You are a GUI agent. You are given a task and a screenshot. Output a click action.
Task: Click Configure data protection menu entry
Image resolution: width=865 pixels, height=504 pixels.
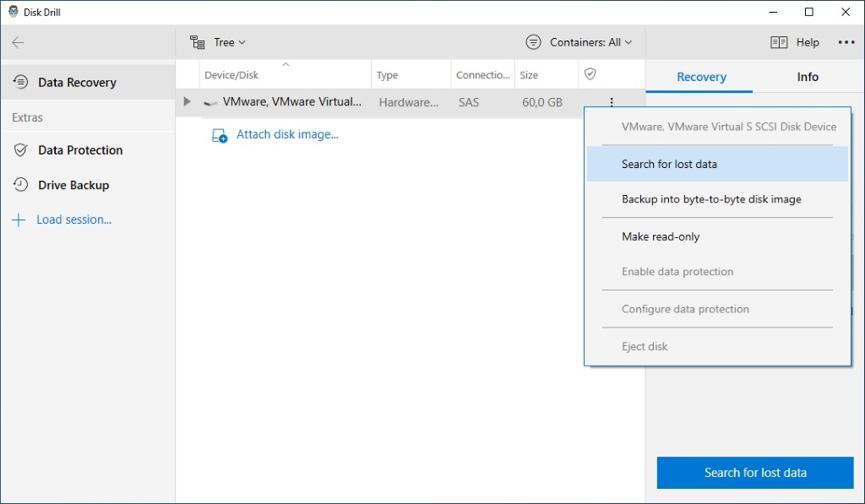[x=717, y=309]
